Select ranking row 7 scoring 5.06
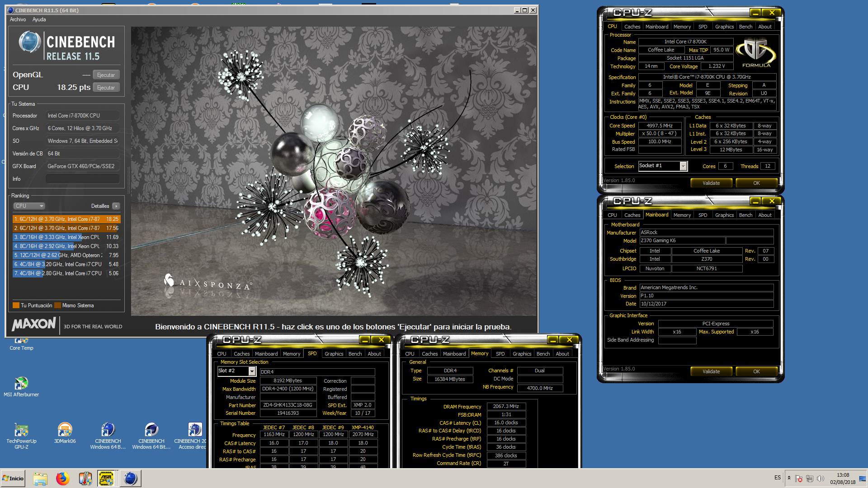The width and height of the screenshot is (868, 488). click(x=66, y=273)
